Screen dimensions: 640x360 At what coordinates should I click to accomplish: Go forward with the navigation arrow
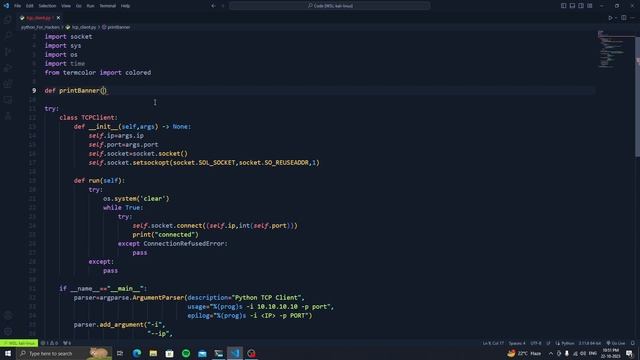point(223,6)
